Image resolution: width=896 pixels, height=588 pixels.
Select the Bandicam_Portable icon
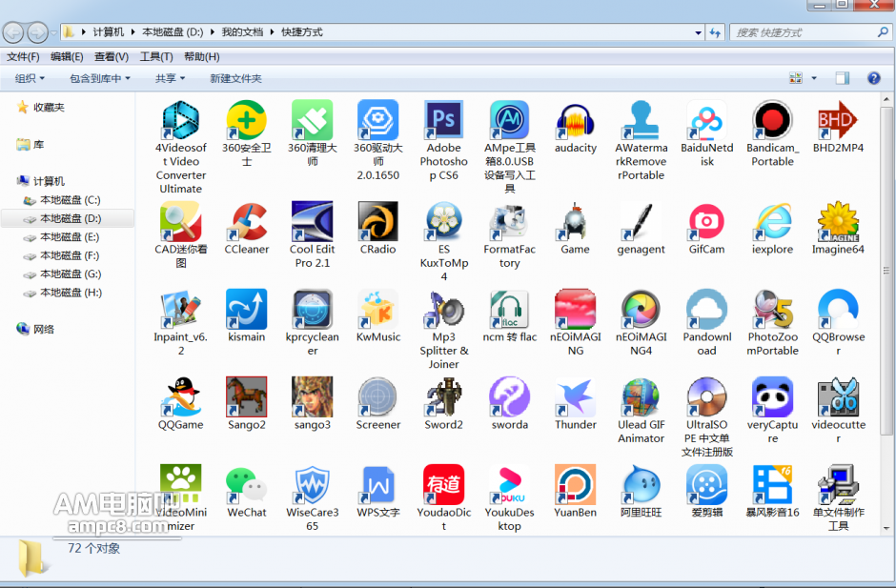773,120
